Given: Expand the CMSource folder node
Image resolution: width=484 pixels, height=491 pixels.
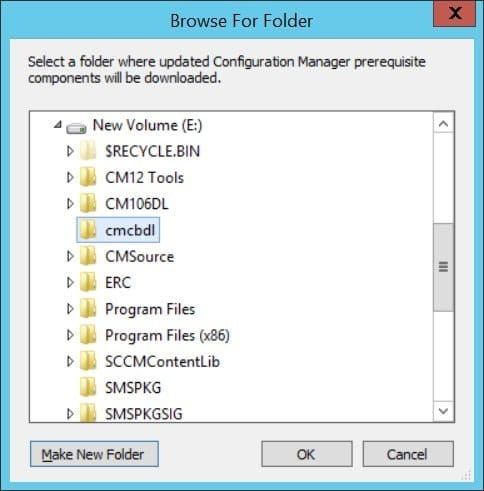Looking at the screenshot, I should (70, 256).
